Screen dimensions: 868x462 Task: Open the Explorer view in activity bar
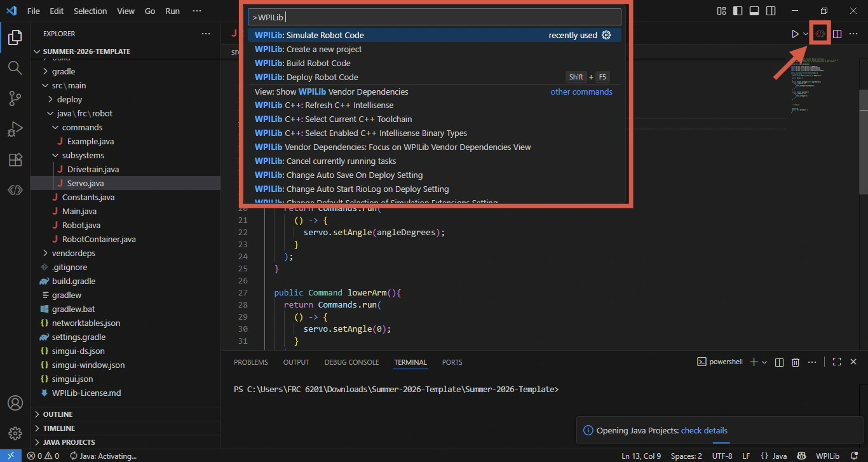[x=15, y=37]
